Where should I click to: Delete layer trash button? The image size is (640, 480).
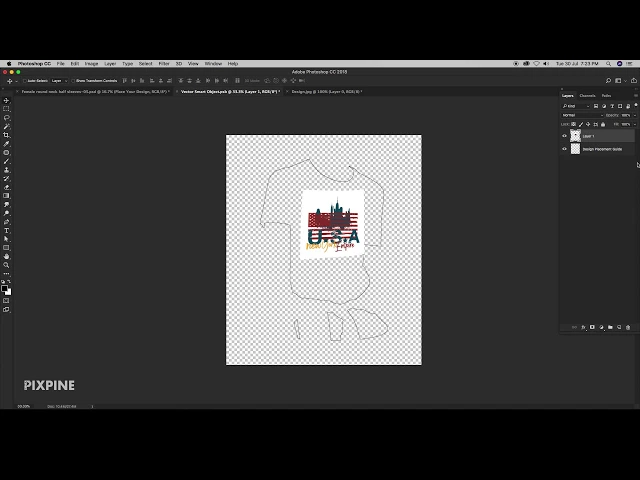[628, 327]
